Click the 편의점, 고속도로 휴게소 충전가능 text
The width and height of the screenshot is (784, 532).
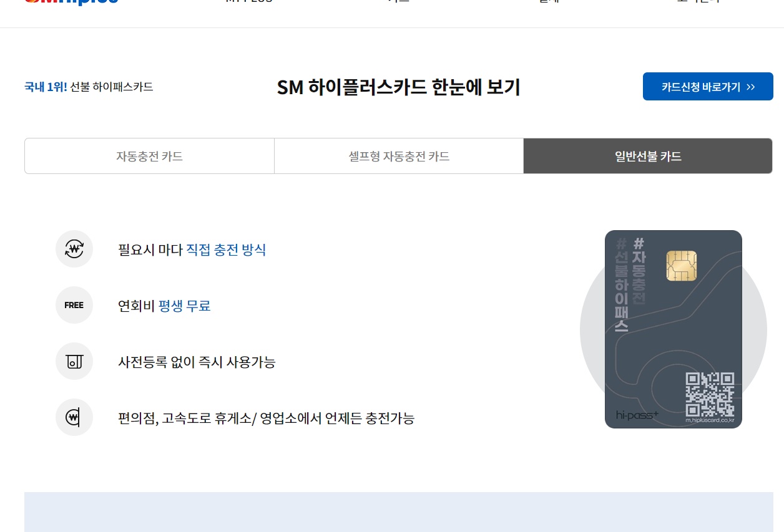(266, 418)
